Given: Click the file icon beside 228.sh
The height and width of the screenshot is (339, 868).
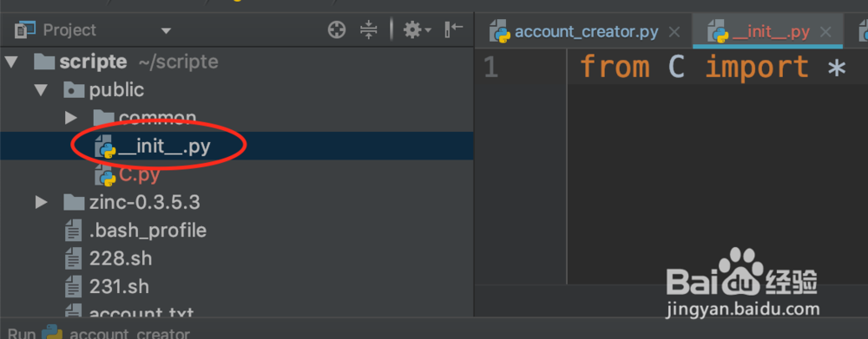Looking at the screenshot, I should coord(73,258).
